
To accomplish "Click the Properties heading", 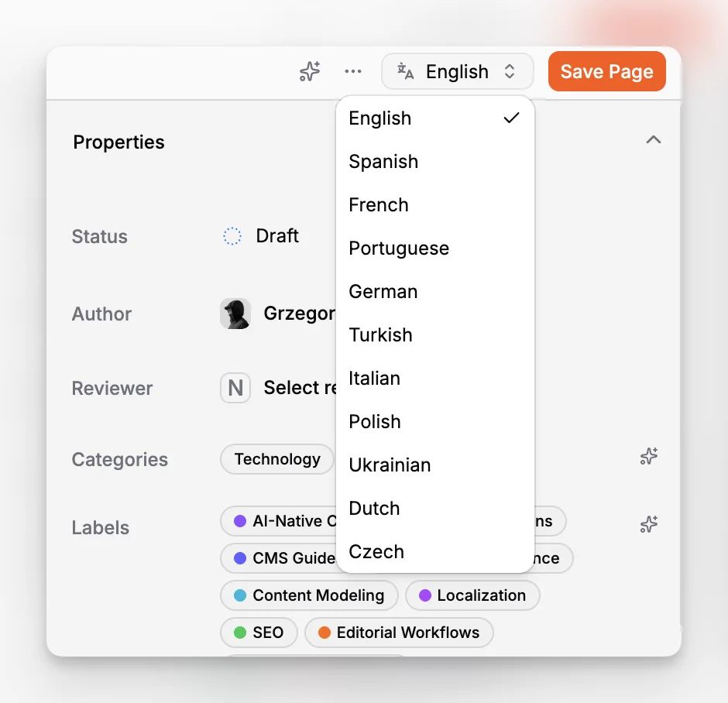I will point(118,142).
